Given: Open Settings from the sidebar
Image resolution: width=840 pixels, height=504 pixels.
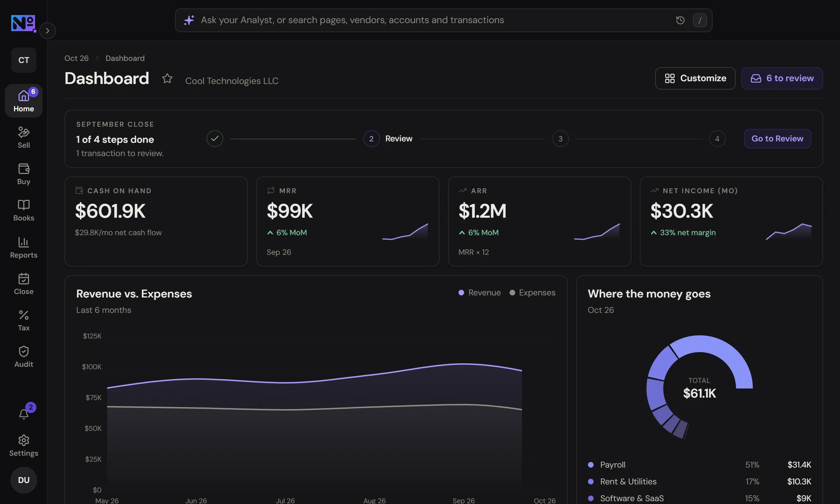Looking at the screenshot, I should click(24, 446).
